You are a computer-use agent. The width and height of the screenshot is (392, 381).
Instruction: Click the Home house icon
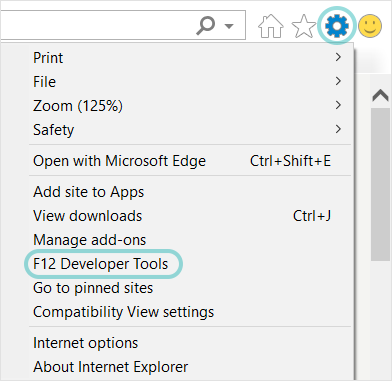click(x=271, y=26)
